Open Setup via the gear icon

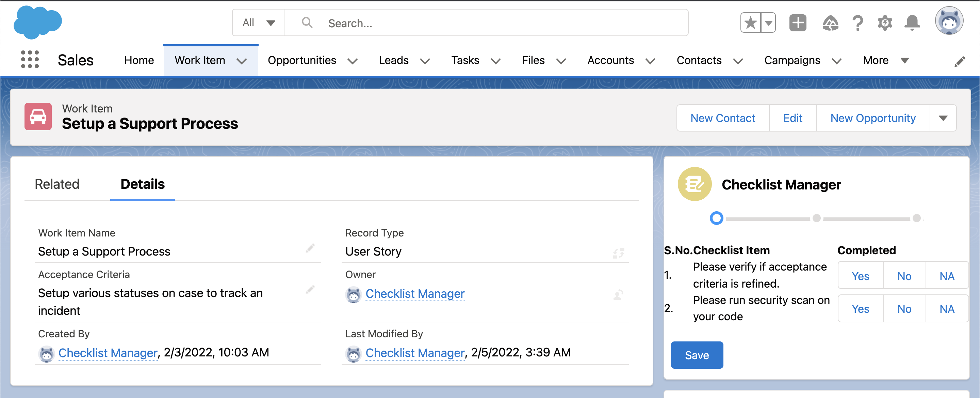(885, 23)
